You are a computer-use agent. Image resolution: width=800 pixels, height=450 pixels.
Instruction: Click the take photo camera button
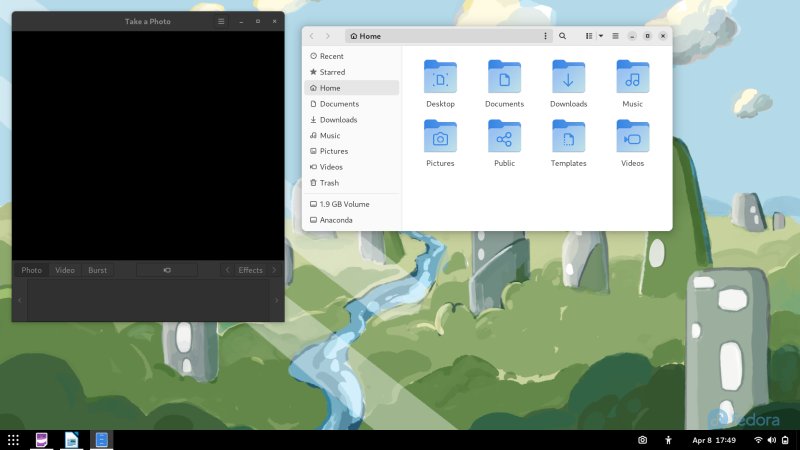[x=167, y=270]
